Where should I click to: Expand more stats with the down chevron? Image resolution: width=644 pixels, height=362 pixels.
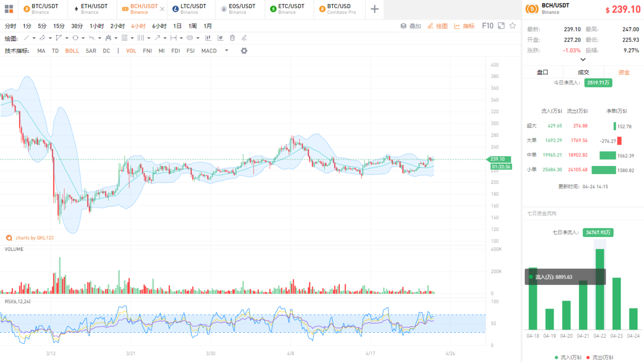(x=583, y=59)
